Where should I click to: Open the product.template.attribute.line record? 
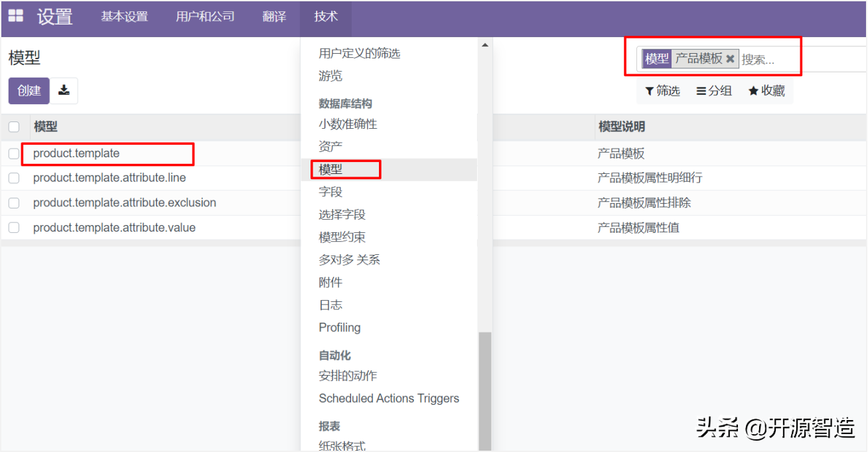[109, 178]
